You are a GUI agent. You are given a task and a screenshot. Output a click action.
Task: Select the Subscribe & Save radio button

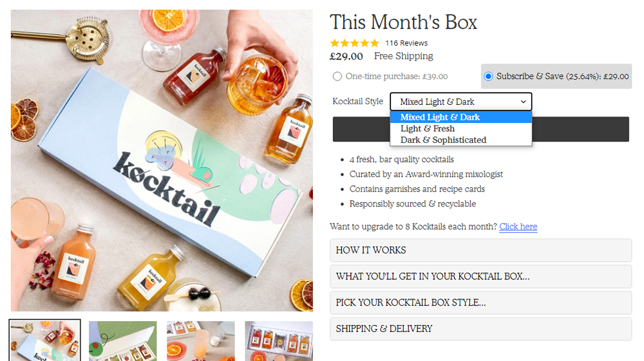(488, 77)
